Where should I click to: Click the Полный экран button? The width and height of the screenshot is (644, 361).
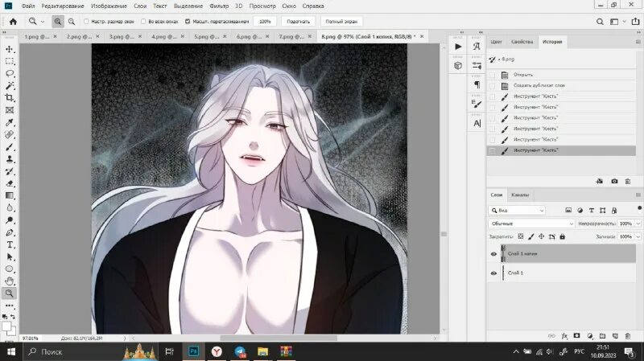[341, 22]
